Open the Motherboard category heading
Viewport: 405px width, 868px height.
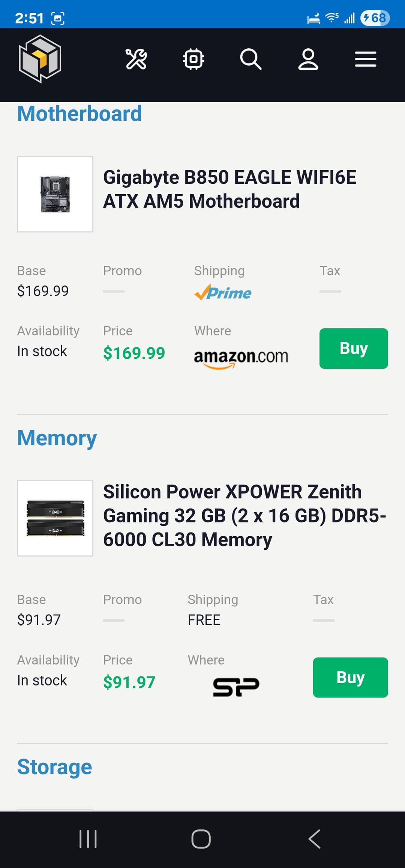(79, 114)
